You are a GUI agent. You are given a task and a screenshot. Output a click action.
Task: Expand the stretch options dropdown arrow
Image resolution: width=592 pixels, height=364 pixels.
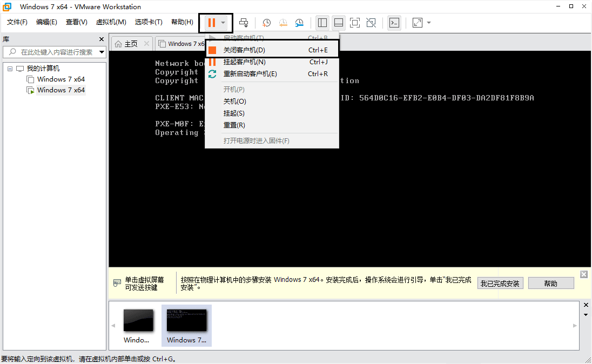(429, 23)
